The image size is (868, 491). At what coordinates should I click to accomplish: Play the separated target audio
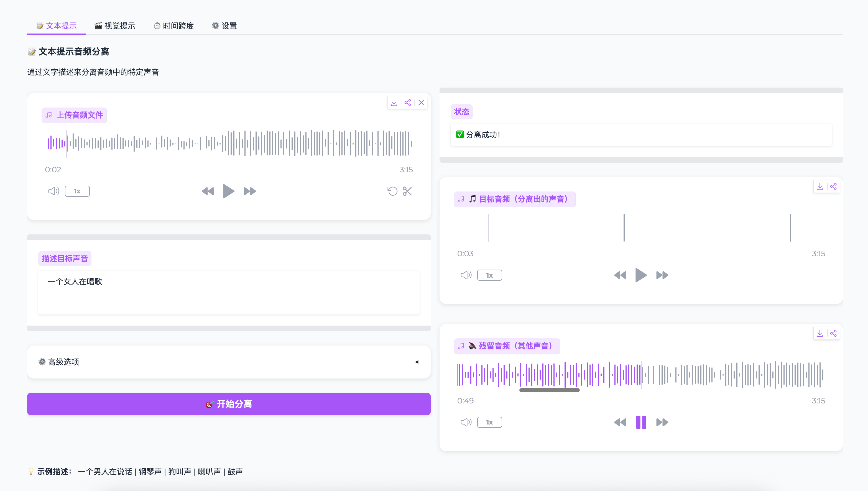coord(641,275)
